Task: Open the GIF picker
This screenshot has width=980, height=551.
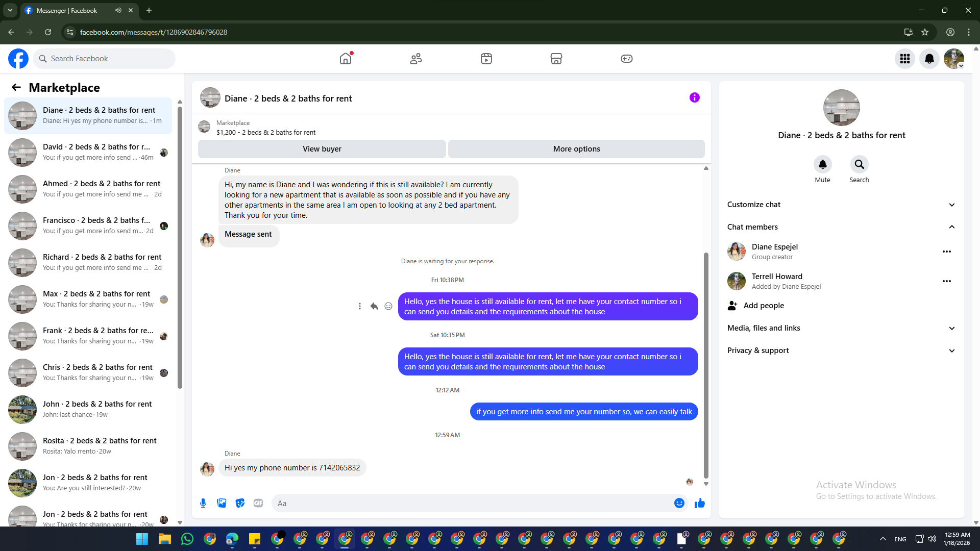Action: pyautogui.click(x=258, y=503)
